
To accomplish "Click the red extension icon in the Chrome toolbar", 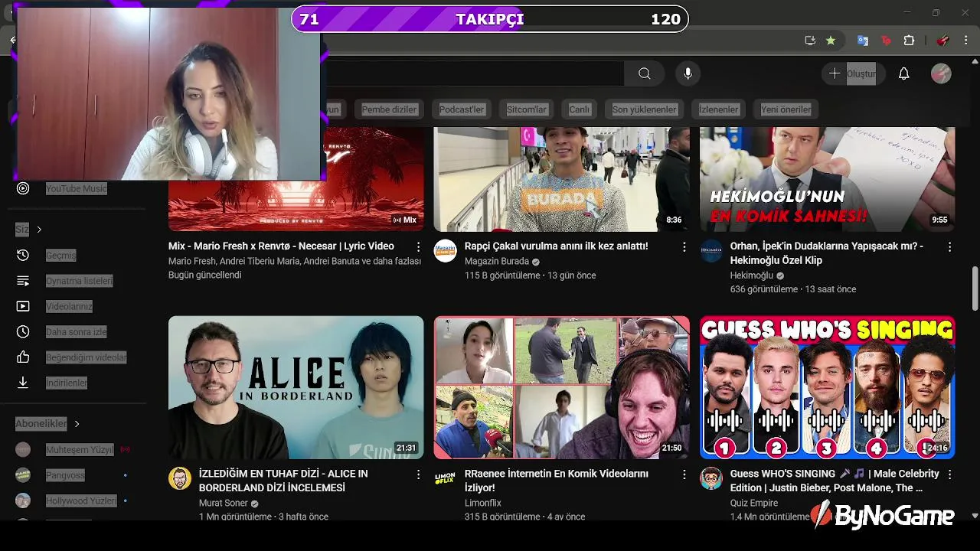I will tap(887, 41).
